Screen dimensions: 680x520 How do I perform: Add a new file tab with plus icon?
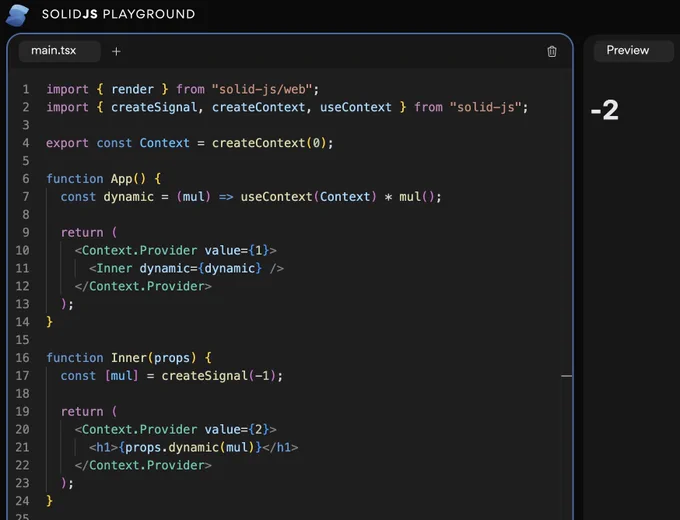tap(116, 52)
